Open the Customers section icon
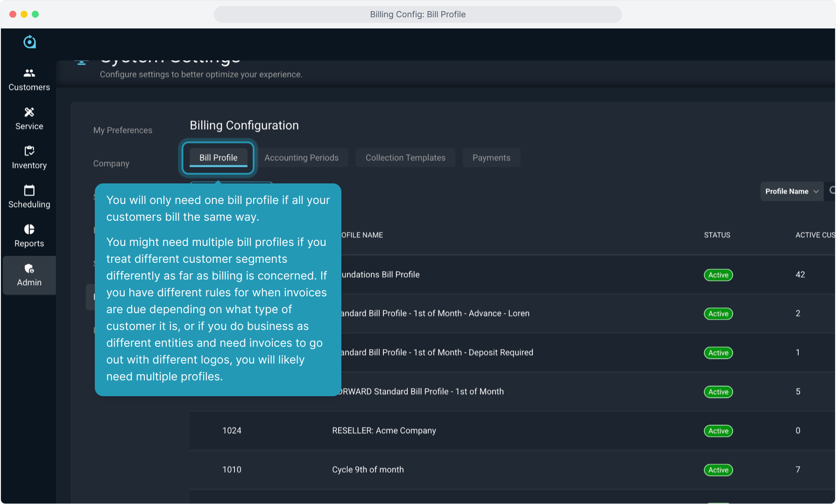This screenshot has height=504, width=836. click(29, 73)
